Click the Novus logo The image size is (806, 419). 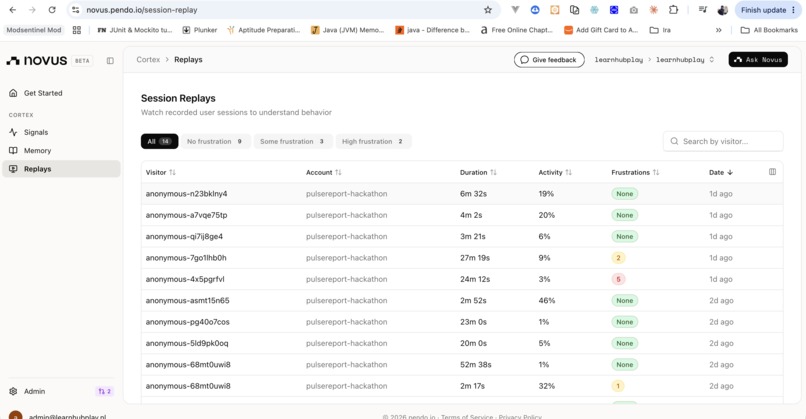pyautogui.click(x=36, y=60)
